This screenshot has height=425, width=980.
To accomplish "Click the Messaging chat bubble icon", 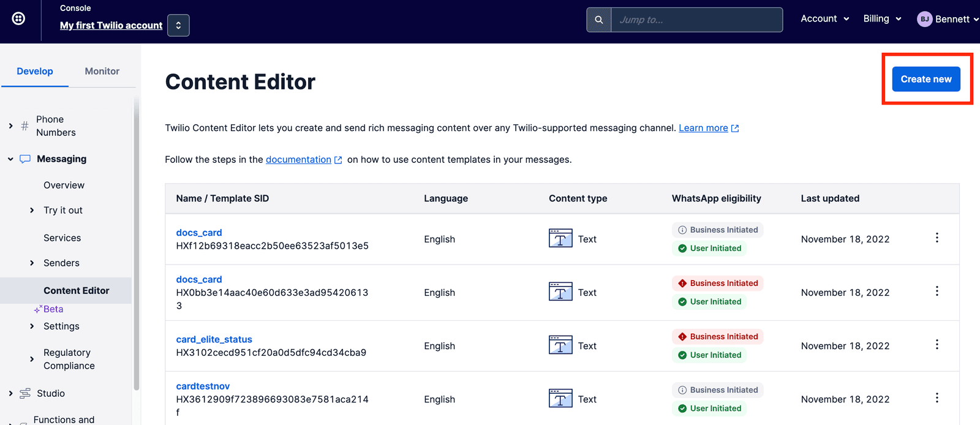I will pos(25,159).
